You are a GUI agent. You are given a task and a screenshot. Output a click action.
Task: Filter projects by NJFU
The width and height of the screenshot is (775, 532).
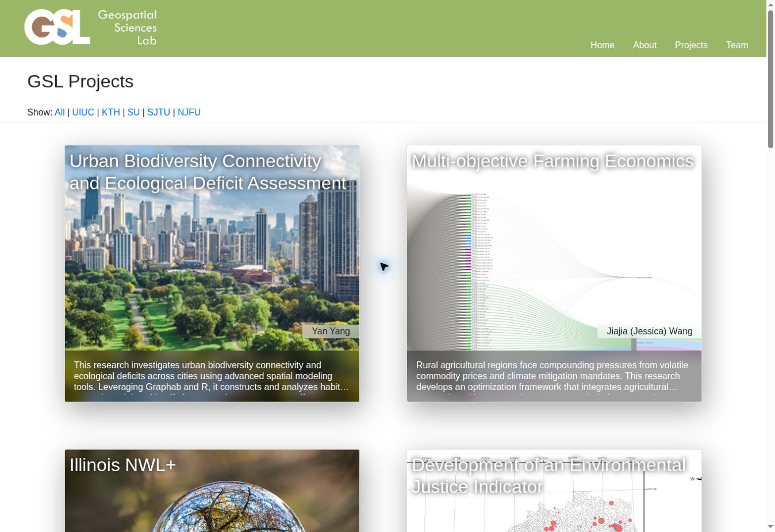(189, 113)
